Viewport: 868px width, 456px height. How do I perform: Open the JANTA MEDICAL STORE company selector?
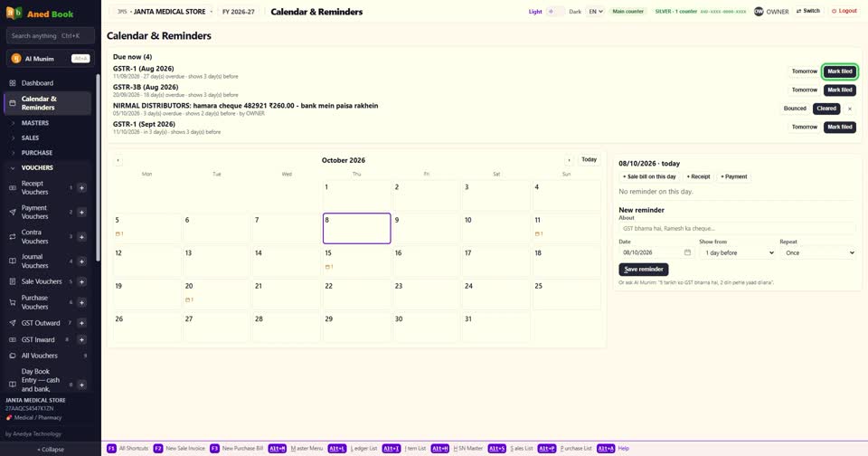[165, 12]
